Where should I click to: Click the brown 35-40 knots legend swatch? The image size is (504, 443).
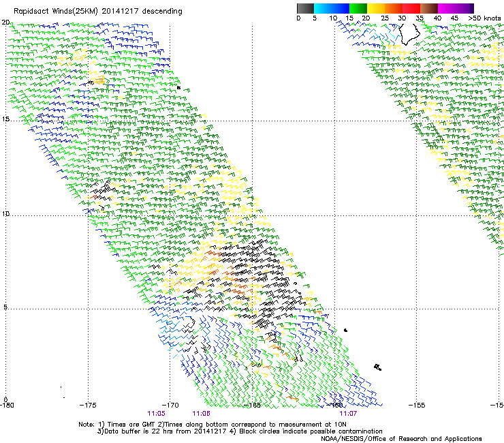(429, 8)
